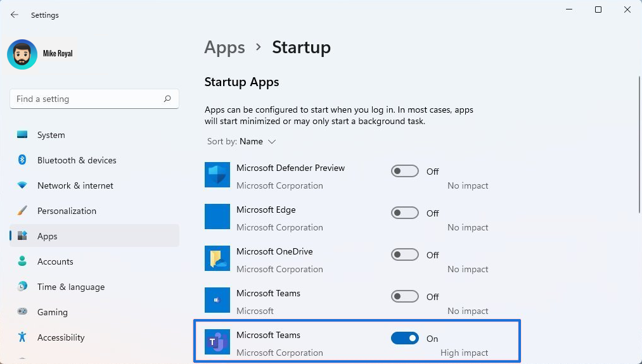
Task: Click the Microsoft OneDrive app name
Action: (274, 251)
